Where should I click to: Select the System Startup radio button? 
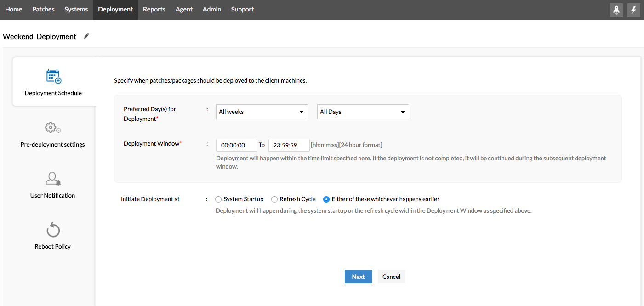click(218, 199)
